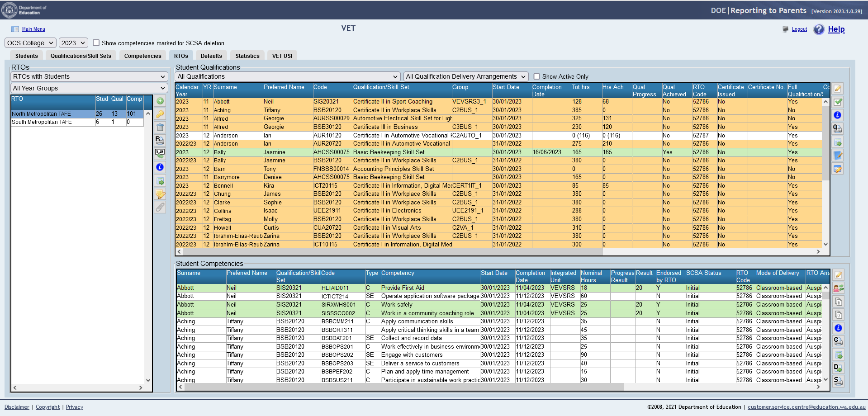
Task: Enable Show competencies marked for SCSA deletion
Action: [x=96, y=43]
